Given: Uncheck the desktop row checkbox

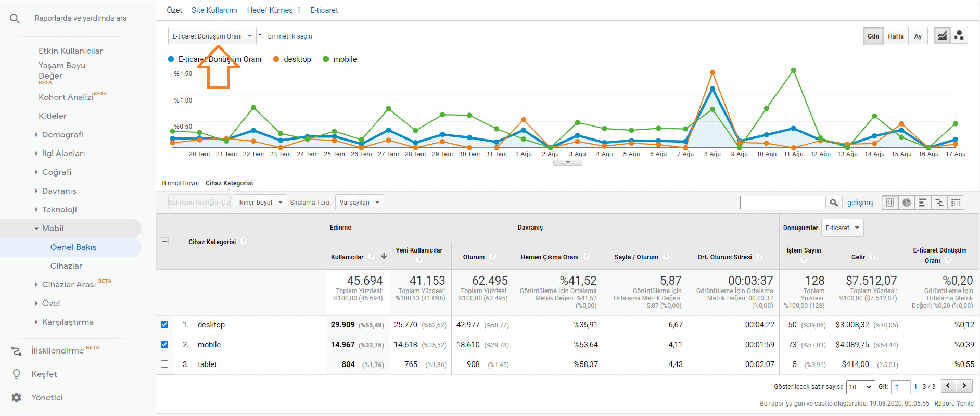Looking at the screenshot, I should [164, 324].
